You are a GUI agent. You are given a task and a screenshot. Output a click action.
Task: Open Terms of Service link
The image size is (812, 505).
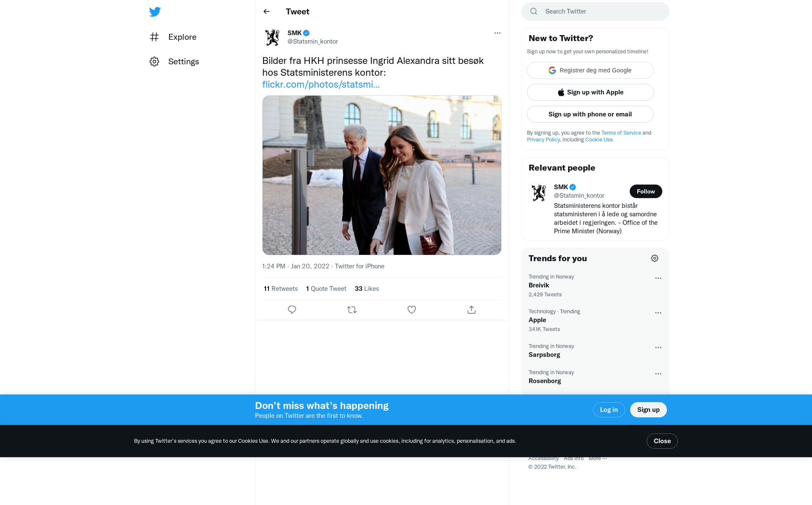tap(621, 133)
